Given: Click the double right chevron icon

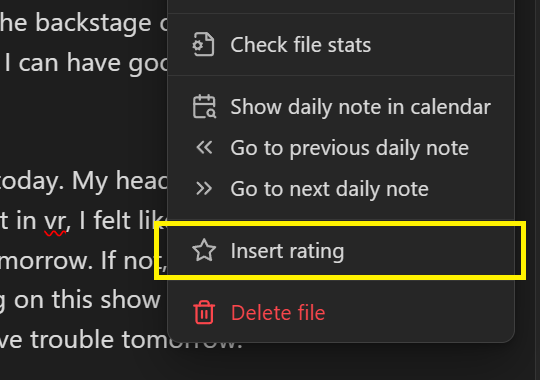Looking at the screenshot, I should (x=204, y=188).
